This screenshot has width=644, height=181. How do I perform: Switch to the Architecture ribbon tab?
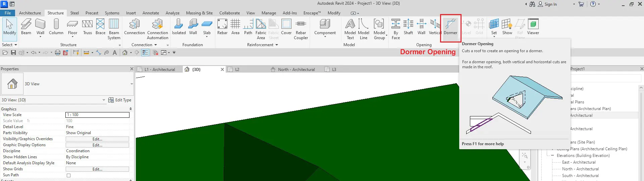pos(30,13)
